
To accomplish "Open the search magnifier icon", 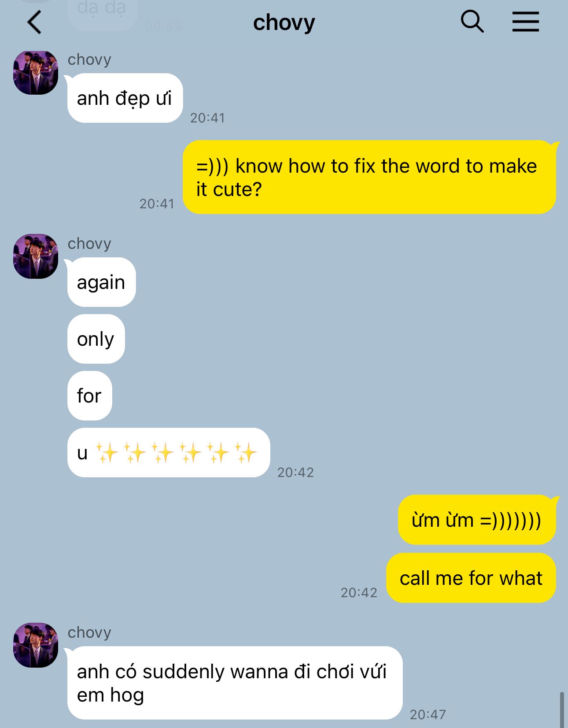I will tap(472, 22).
